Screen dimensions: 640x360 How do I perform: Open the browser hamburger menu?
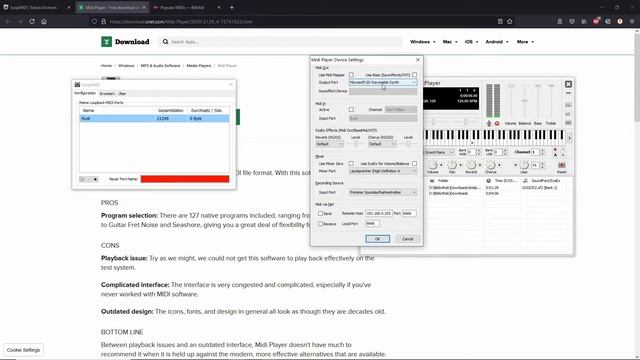(632, 21)
